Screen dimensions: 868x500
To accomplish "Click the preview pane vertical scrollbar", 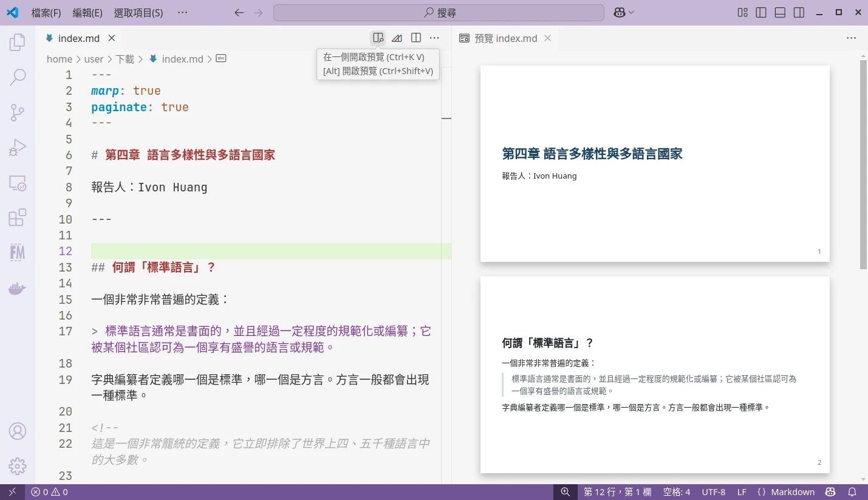I will 863,164.
